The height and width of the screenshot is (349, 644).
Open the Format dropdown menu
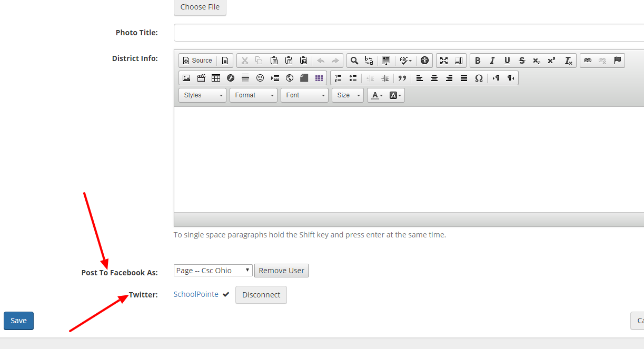click(x=253, y=95)
